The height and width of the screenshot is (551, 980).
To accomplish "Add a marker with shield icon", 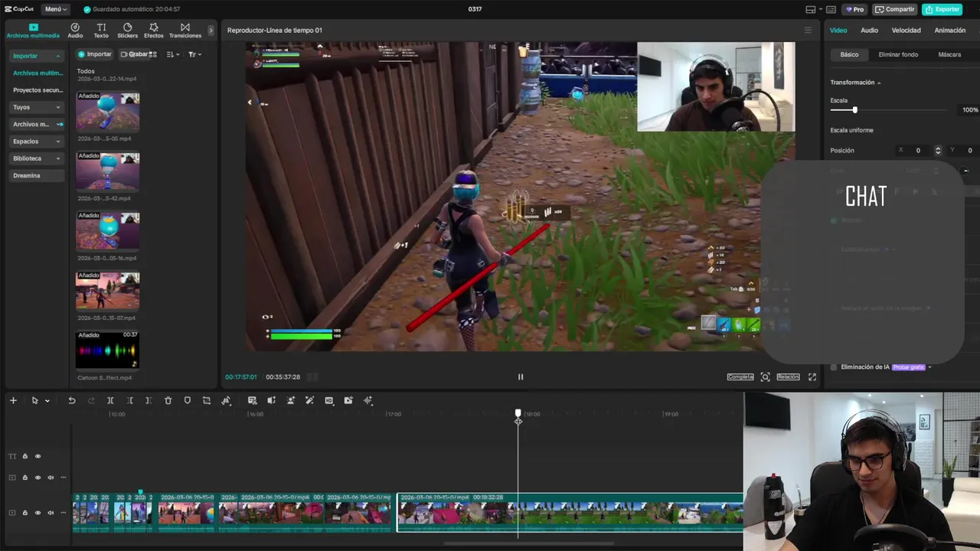I will (x=187, y=400).
